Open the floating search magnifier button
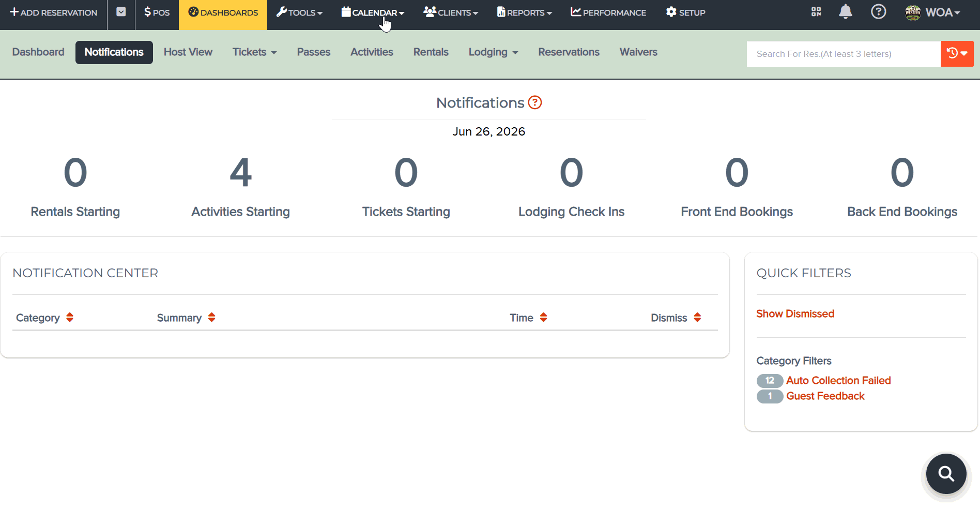 [x=946, y=474]
